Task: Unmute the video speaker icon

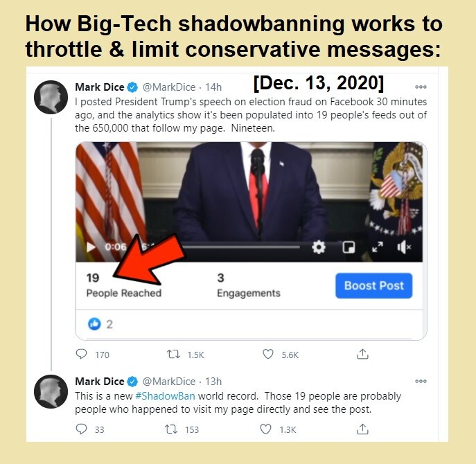Action: [x=404, y=247]
